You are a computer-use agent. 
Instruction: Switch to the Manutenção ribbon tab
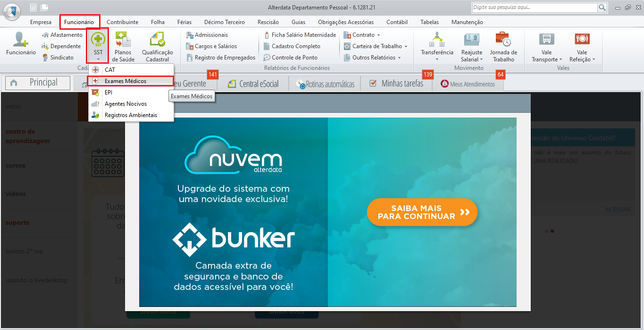pos(467,22)
